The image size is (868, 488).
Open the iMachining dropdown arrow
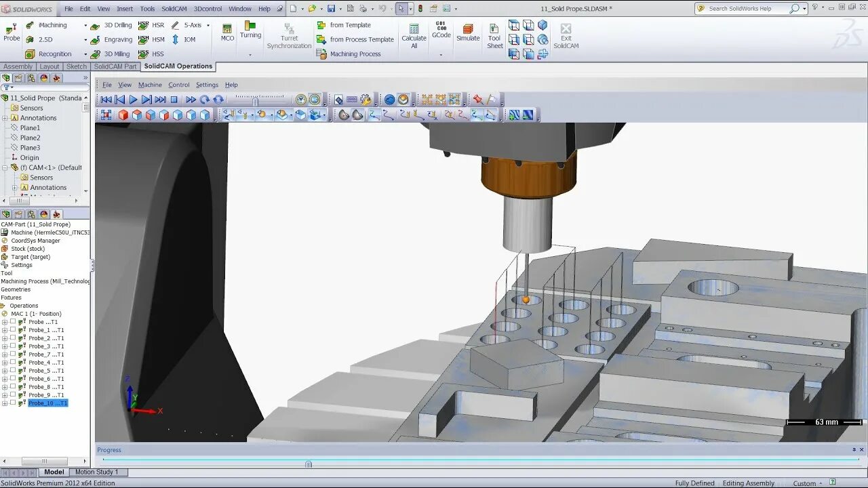85,26
